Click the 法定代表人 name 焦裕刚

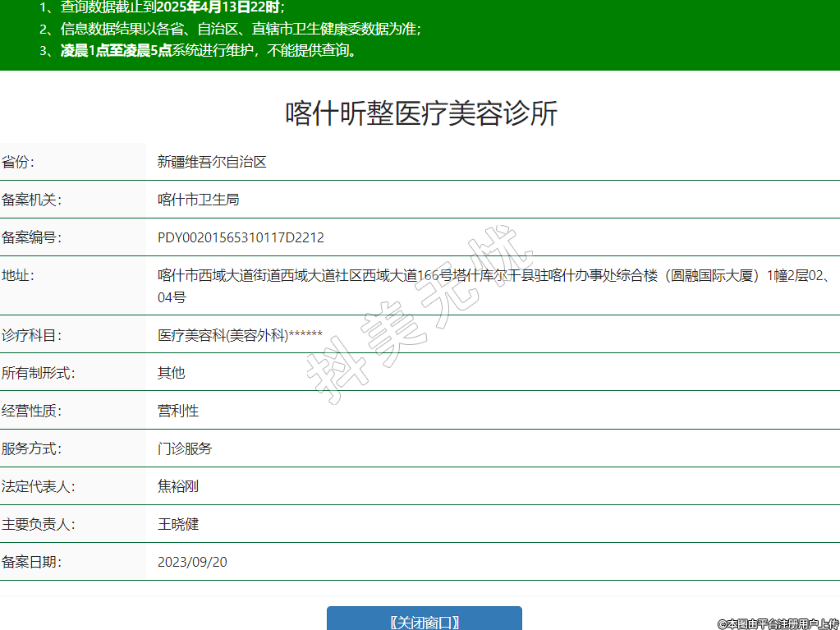click(177, 486)
